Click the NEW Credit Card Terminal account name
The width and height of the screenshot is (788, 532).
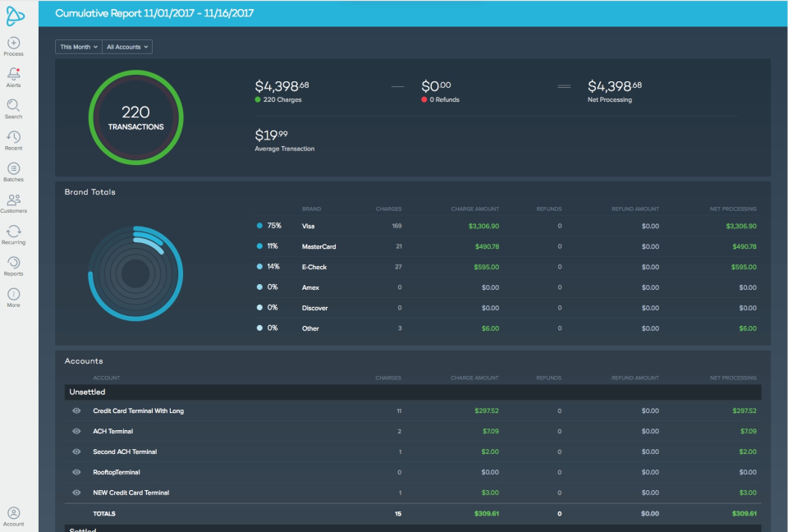pos(131,493)
